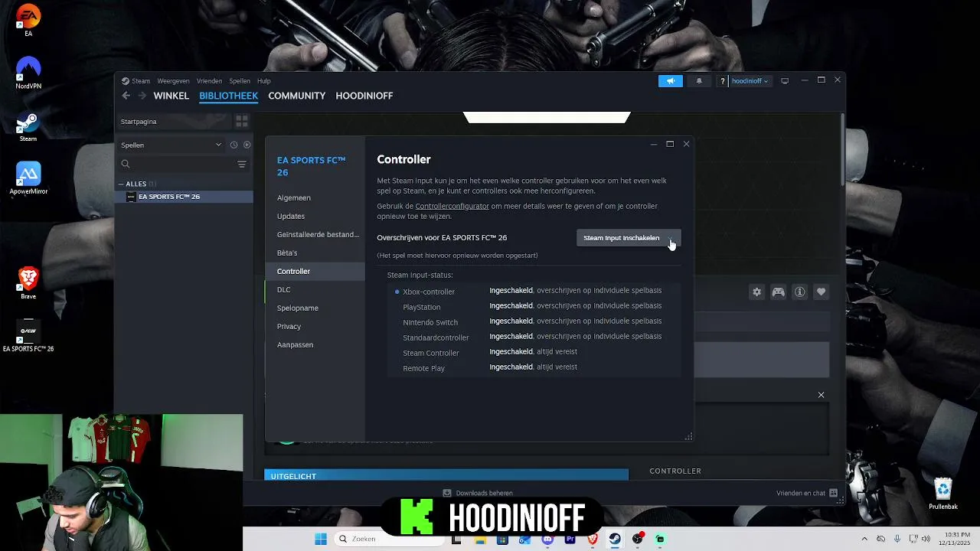The image size is (980, 551).
Task: Switch to the DLC section
Action: pos(284,289)
